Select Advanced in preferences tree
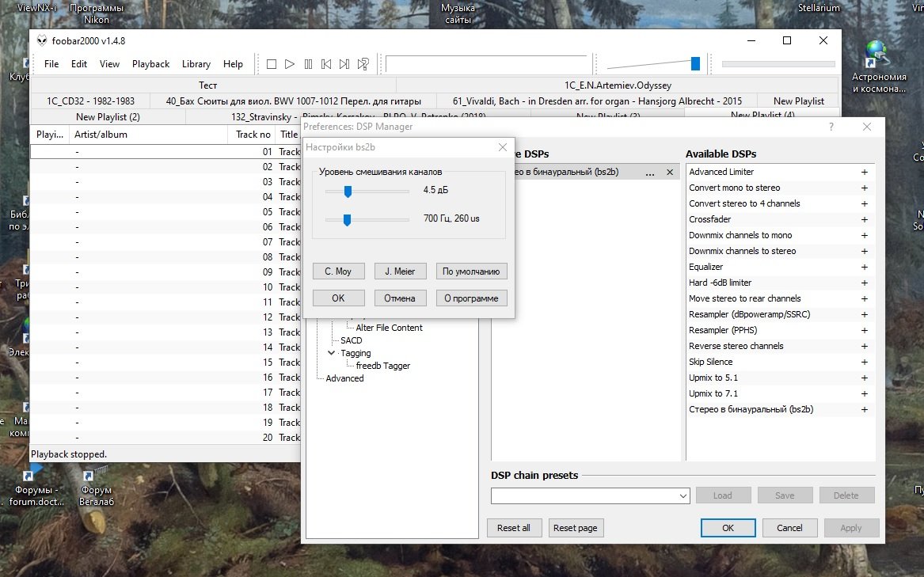The height and width of the screenshot is (577, 924). (x=344, y=378)
